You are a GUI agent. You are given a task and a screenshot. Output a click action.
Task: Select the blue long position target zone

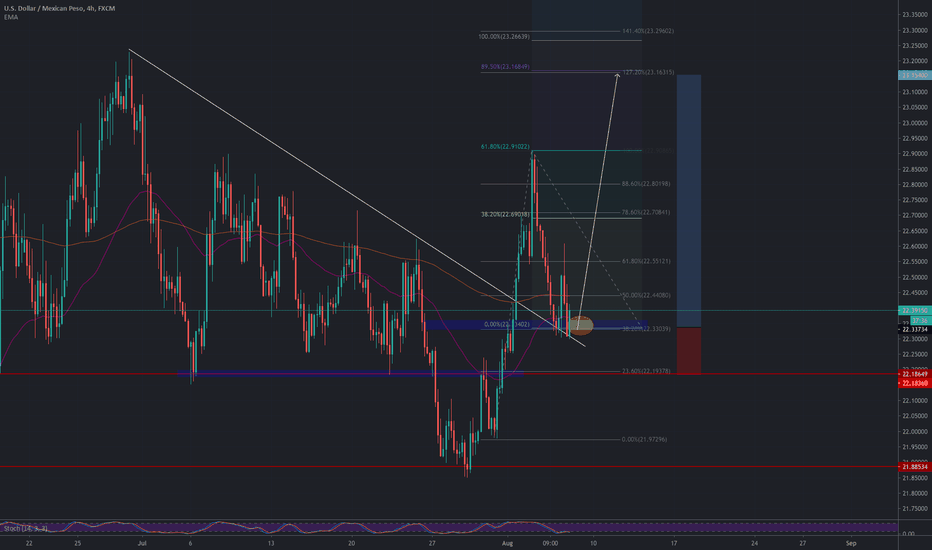point(689,201)
